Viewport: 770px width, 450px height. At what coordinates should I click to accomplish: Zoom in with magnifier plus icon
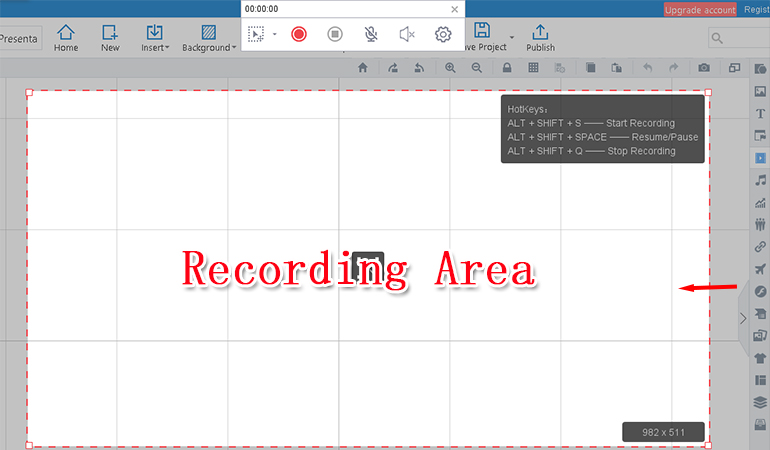coord(450,68)
